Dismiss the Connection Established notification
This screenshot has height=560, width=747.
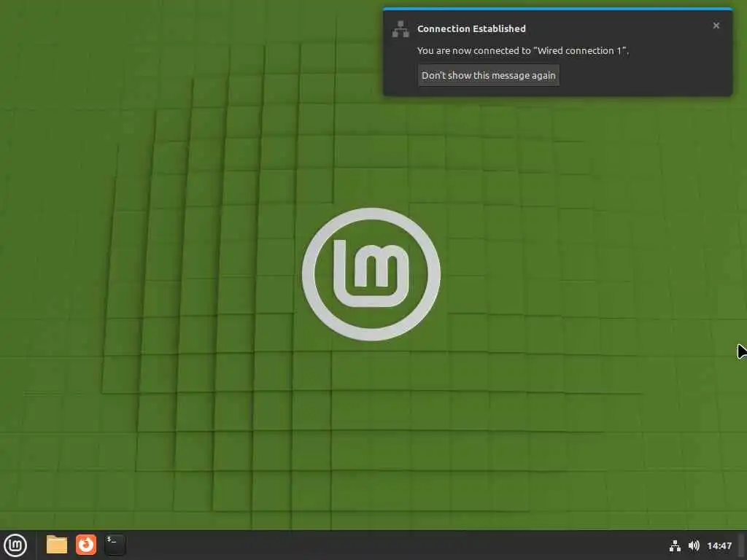tap(716, 26)
